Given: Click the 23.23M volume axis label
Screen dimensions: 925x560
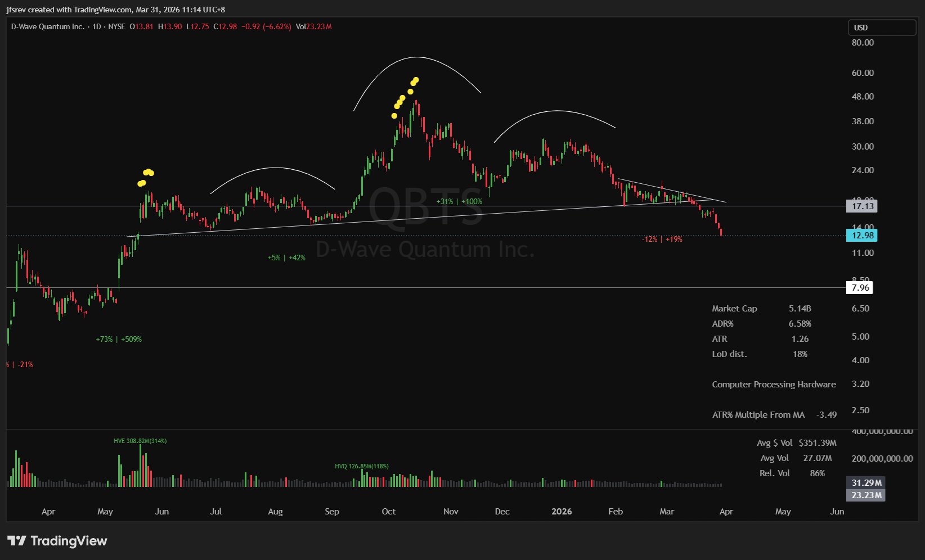Looking at the screenshot, I should pyautogui.click(x=866, y=495).
